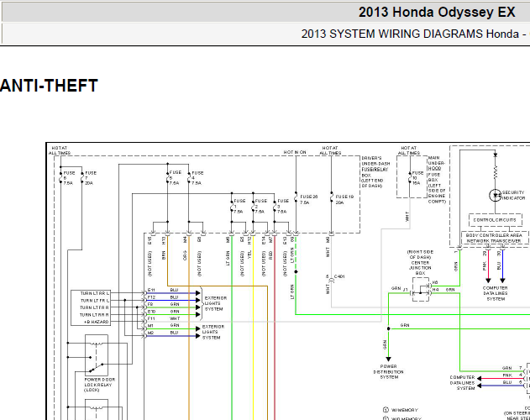Click the Power Door Lock Relay symbol
The image size is (530, 420).
click(x=97, y=355)
